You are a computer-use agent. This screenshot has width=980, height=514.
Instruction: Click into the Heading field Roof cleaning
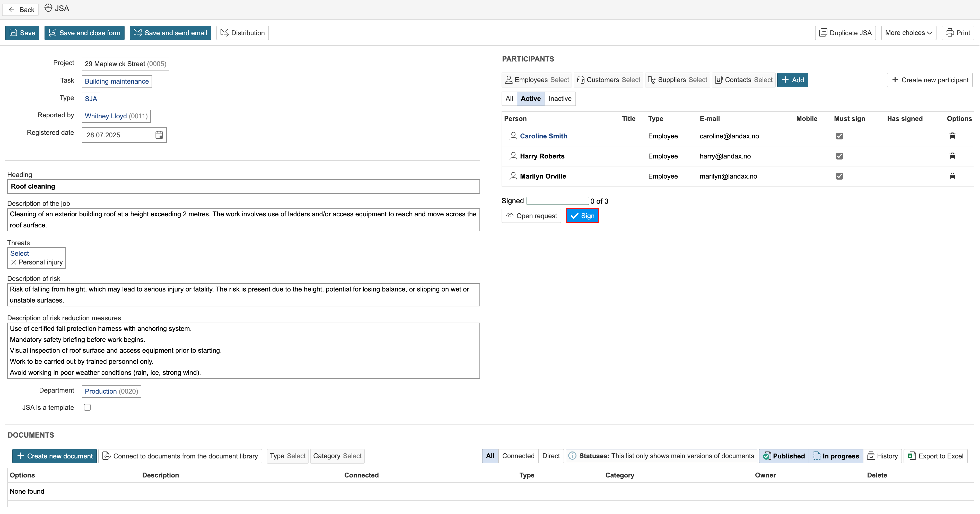(243, 186)
